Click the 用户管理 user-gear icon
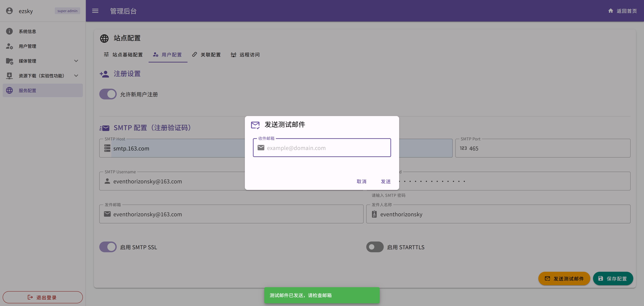Screen dimensions: 644x306 pos(9,46)
